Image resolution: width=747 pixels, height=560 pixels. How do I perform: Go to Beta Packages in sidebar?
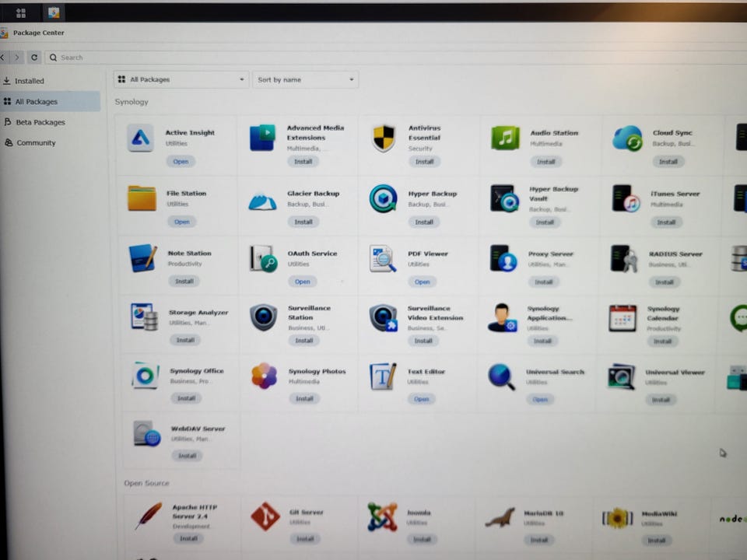(x=40, y=122)
